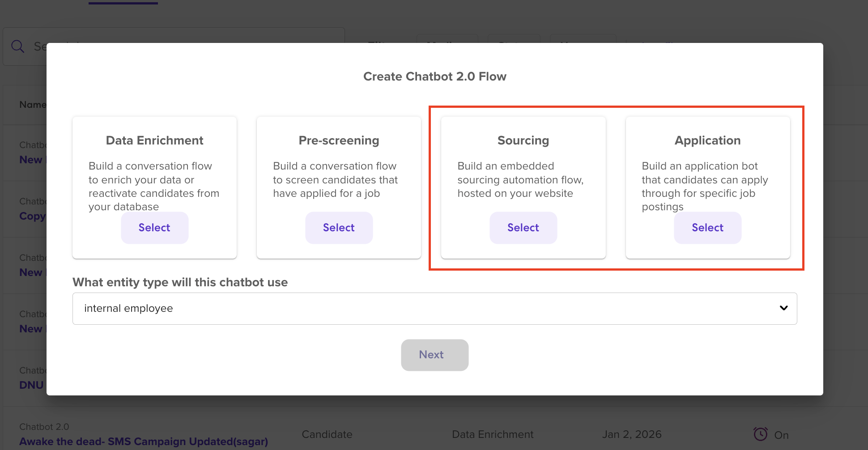Click the dropdown chevron arrow
Viewport: 868px width, 450px height.
click(783, 308)
